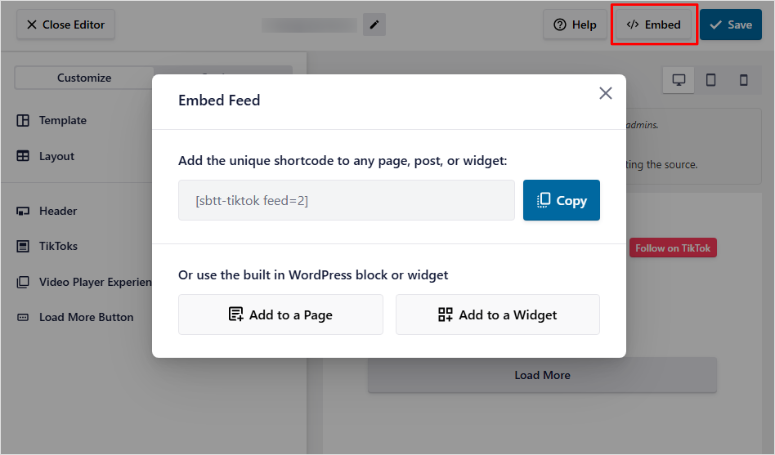
Task: Save the feed changes
Action: click(731, 25)
